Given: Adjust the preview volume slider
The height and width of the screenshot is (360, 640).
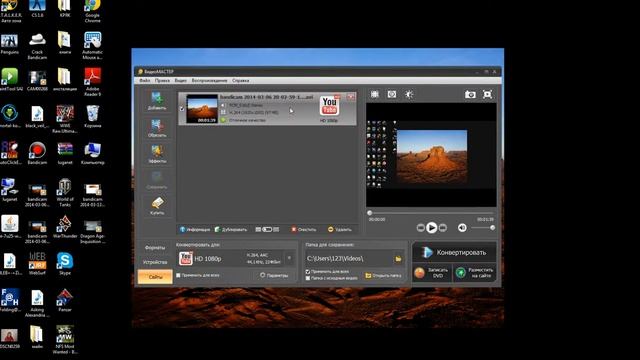Looking at the screenshot, I should click(x=482, y=228).
